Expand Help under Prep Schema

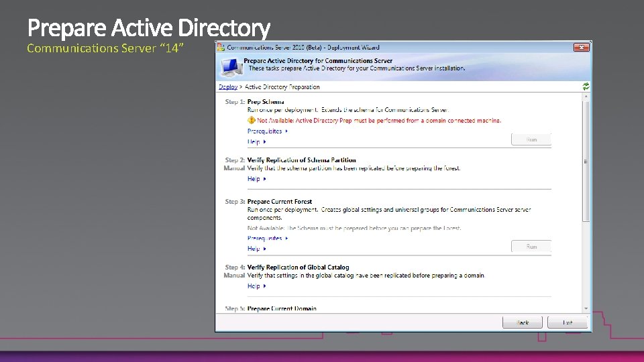[257, 141]
